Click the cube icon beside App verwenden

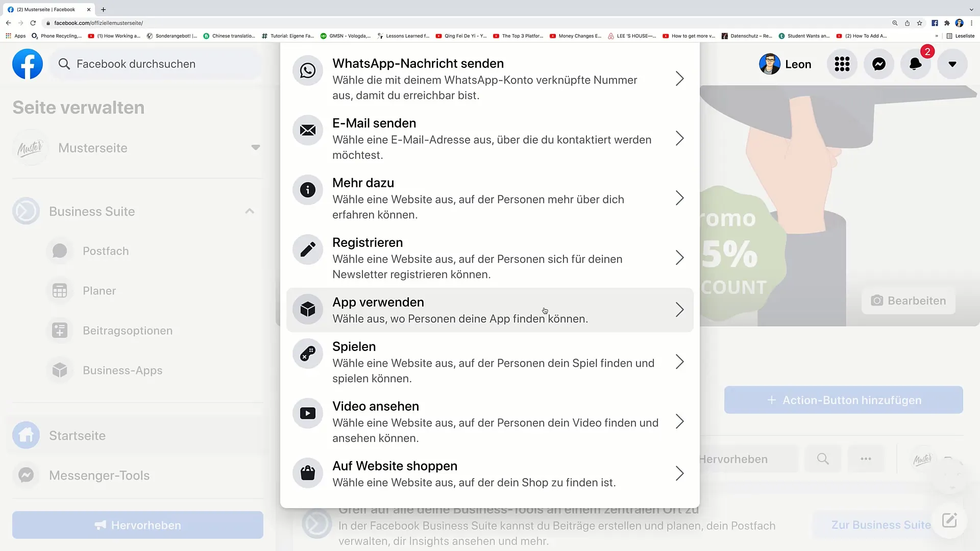308,309
